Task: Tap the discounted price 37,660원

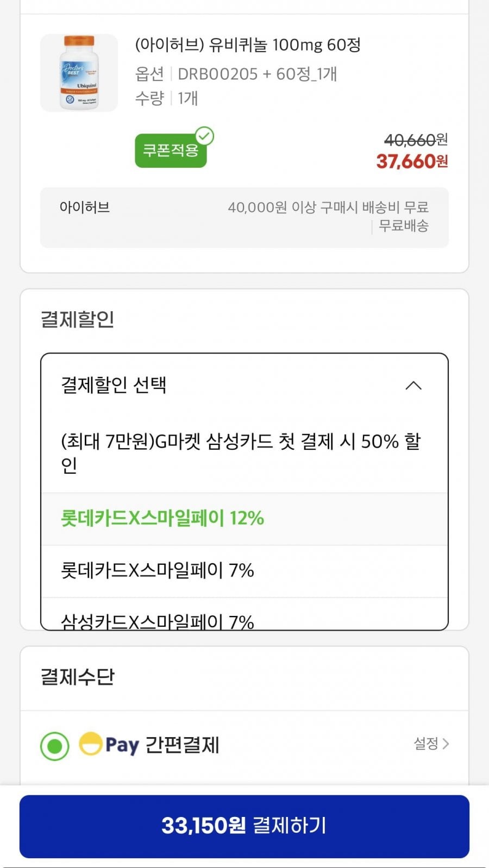Action: [x=412, y=161]
